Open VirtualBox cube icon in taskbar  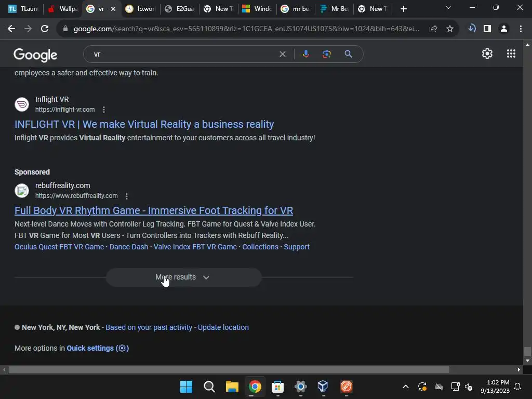click(x=323, y=387)
